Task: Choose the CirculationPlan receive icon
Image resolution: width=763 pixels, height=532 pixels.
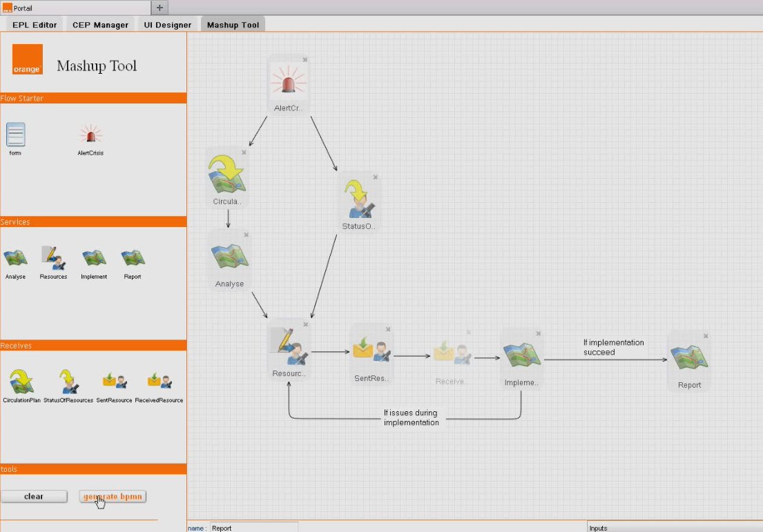Action: point(21,382)
